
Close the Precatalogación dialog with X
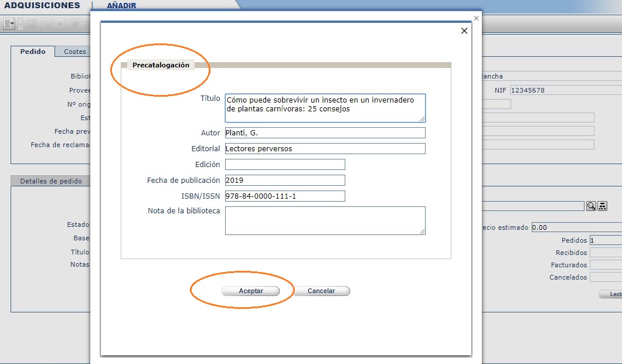(x=464, y=31)
